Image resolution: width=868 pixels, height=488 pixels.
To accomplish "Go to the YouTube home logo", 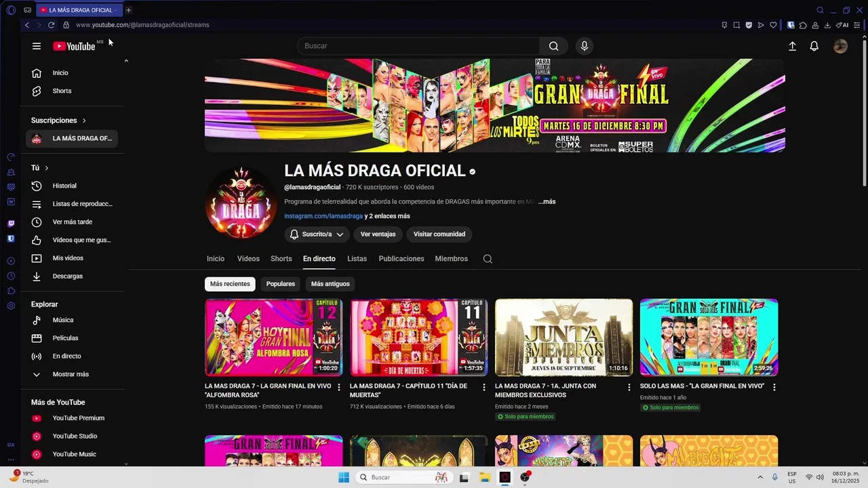I will 74,46.
